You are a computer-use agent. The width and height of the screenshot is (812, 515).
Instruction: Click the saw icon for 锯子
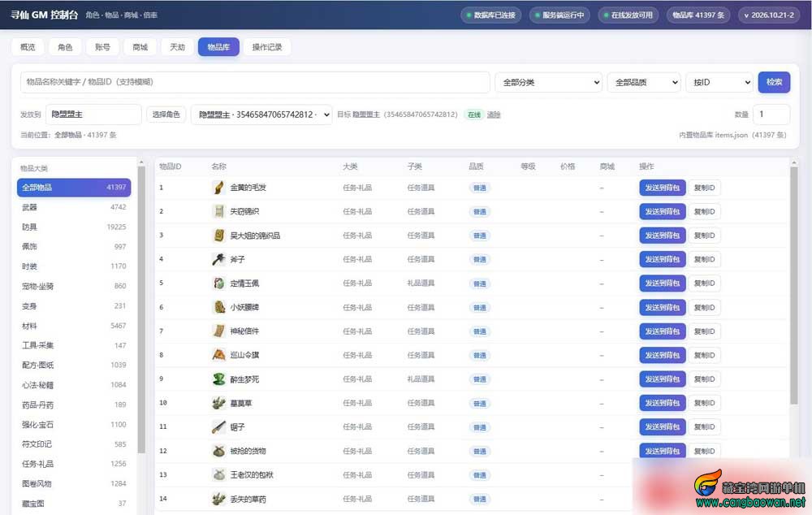(219, 427)
